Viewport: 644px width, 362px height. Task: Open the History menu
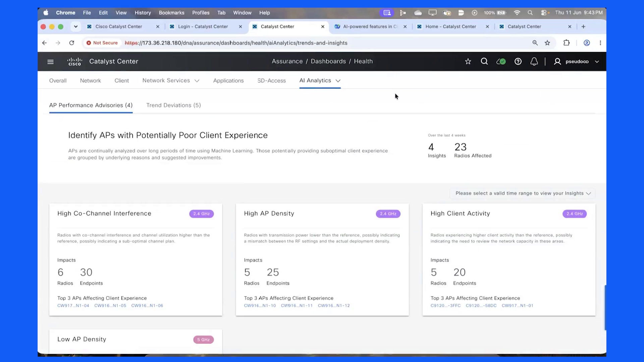pos(143,13)
